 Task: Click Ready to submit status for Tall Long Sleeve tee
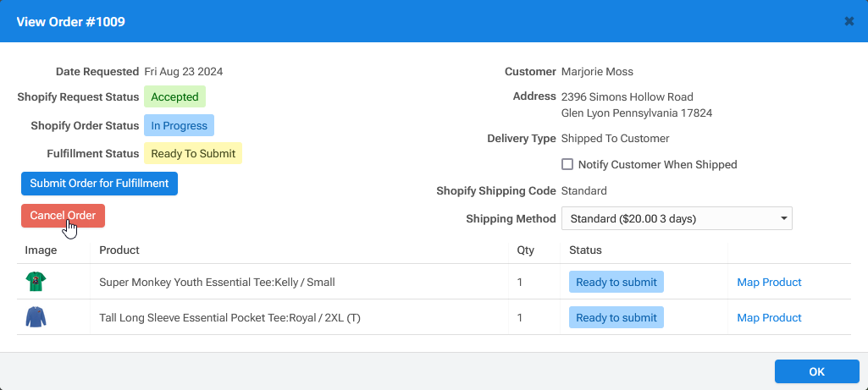616,317
